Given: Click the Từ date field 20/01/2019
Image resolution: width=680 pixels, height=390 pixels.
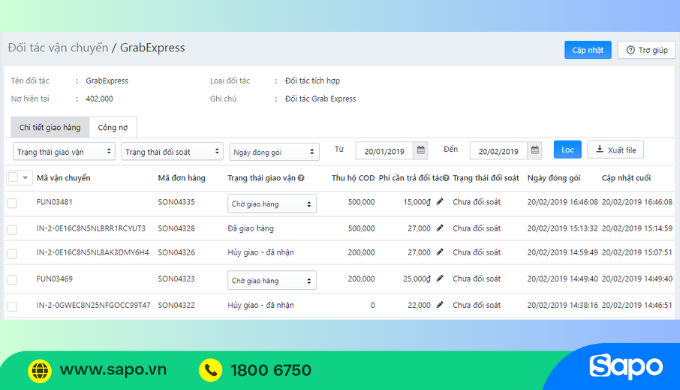Looking at the screenshot, I should pyautogui.click(x=384, y=151).
